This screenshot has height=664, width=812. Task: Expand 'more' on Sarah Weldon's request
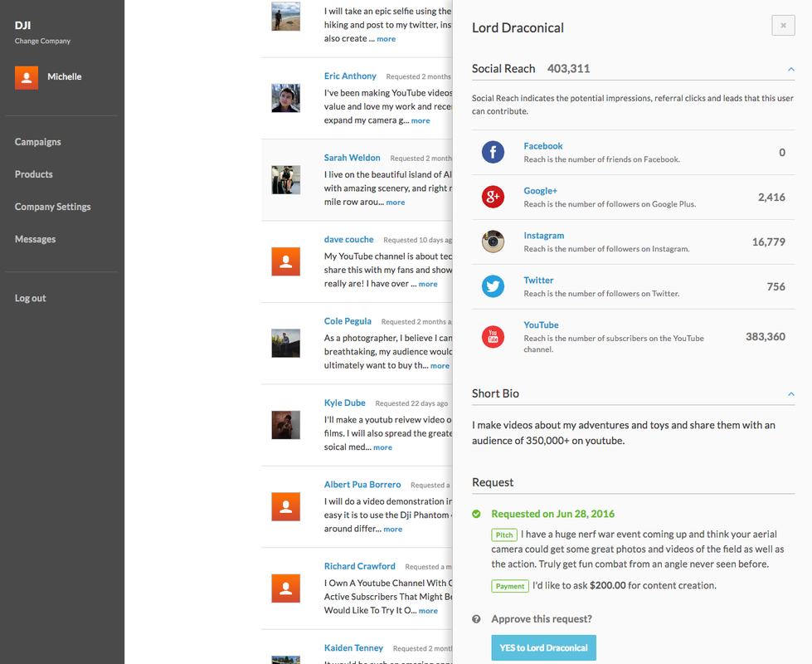[395, 203]
